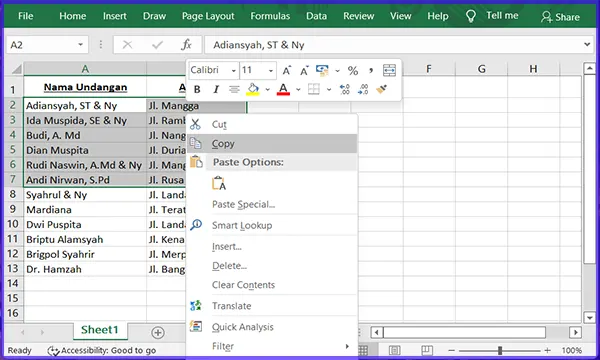The width and height of the screenshot is (600, 360).
Task: Click the Copy icon in context menu
Action: click(x=195, y=143)
